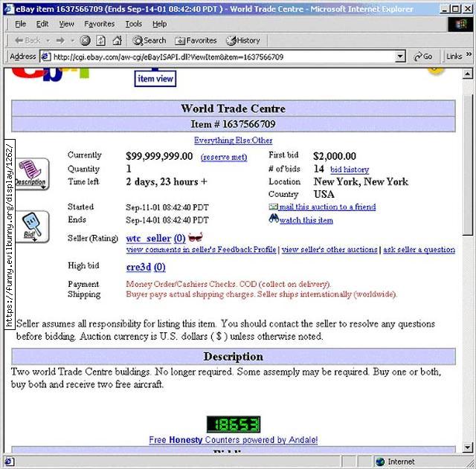Open the wtc_seller profile link
Viewport: 476px width, 469px height.
[x=149, y=239]
